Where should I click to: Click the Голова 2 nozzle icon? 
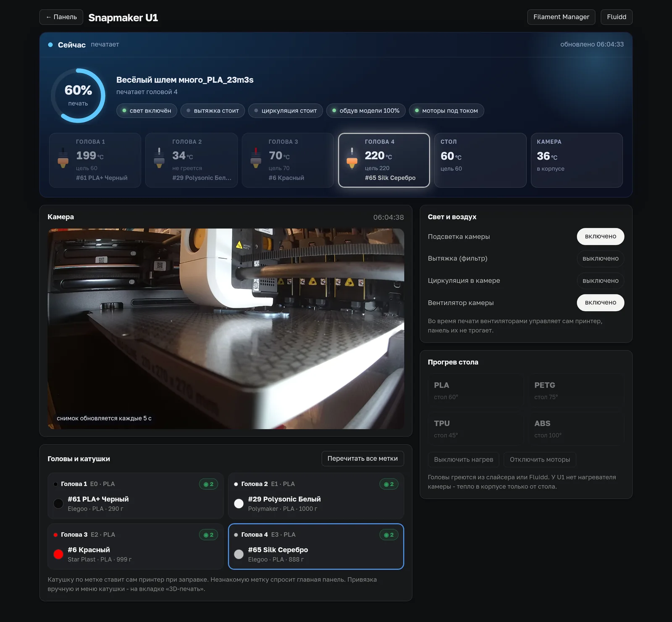pos(159,158)
